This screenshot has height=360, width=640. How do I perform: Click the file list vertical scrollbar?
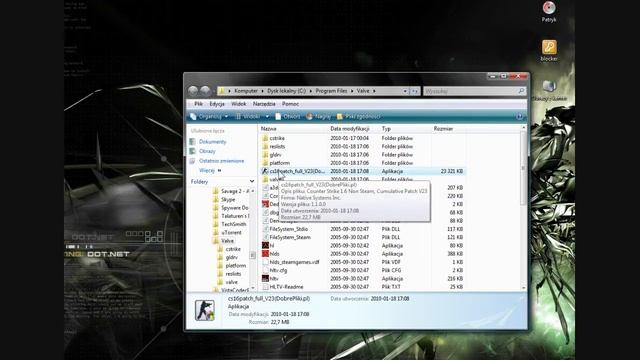click(524, 208)
